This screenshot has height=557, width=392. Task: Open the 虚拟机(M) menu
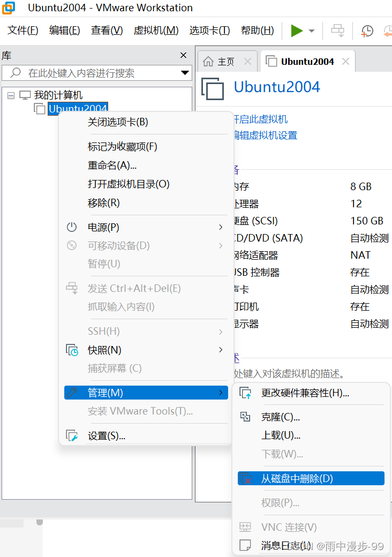click(x=156, y=31)
